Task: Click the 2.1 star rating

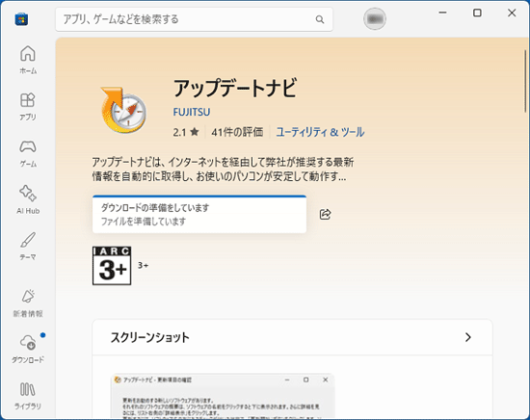Action: 186,132
